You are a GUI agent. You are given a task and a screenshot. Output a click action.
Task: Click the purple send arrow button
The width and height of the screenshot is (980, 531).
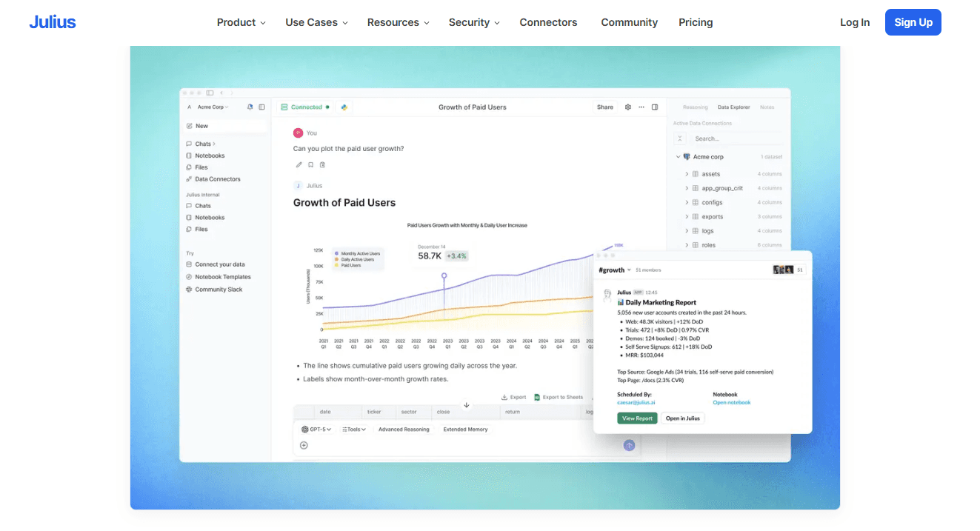(629, 445)
